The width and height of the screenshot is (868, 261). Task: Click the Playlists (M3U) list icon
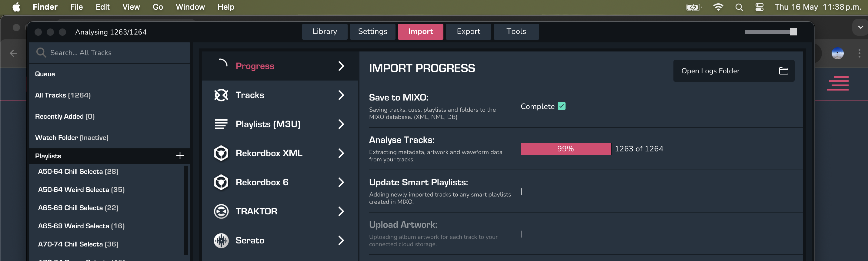(x=221, y=124)
